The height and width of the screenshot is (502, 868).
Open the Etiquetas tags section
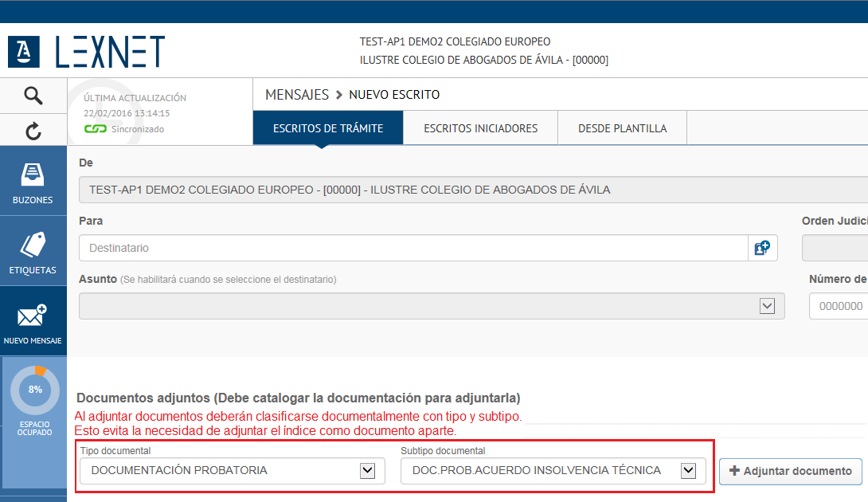point(33,252)
